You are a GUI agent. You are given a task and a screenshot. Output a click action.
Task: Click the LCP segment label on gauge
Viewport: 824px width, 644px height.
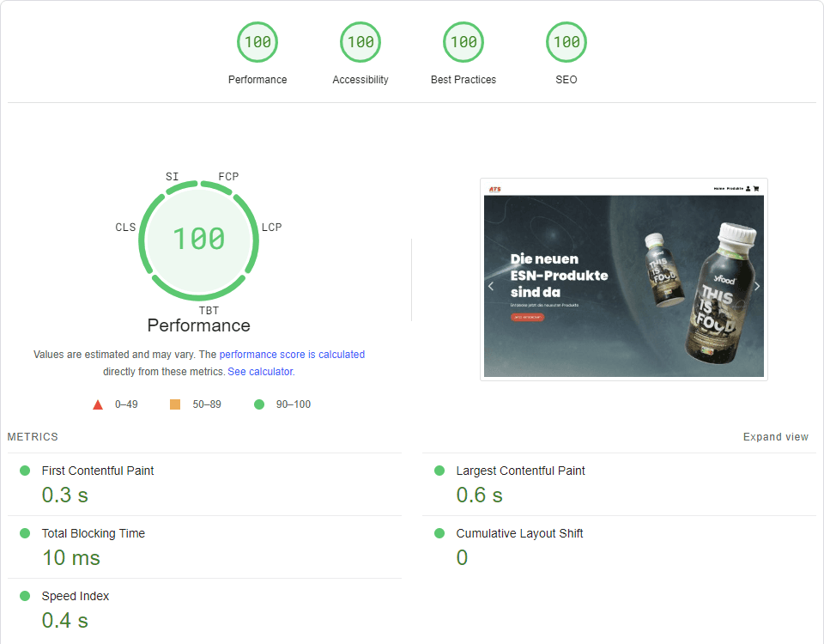(271, 228)
